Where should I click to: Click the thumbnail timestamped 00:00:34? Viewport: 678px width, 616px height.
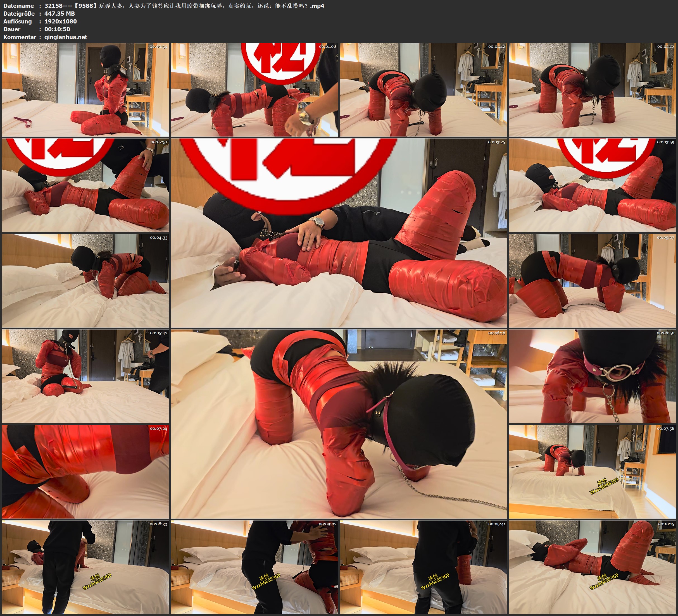click(x=85, y=90)
